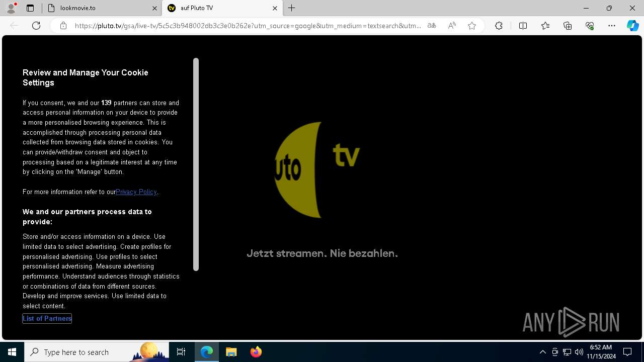Image resolution: width=644 pixels, height=362 pixels.
Task: Open Collections panel
Action: click(568, 26)
